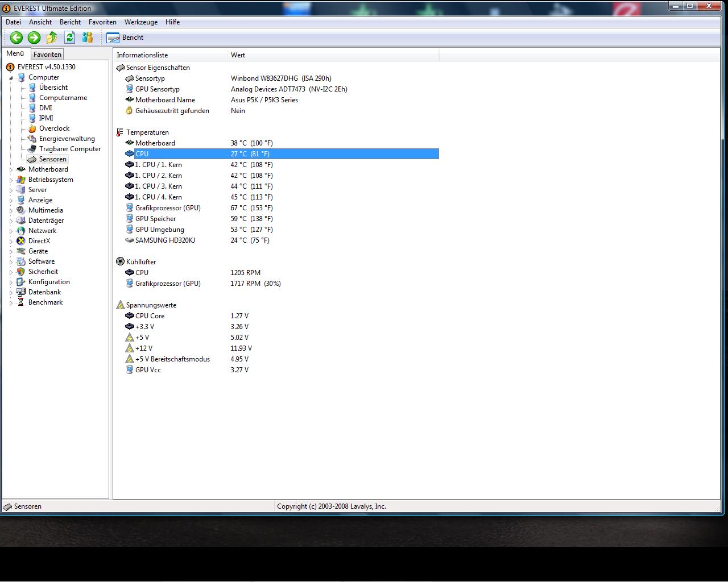Select the CPU fan 1205 RPM row
This screenshot has height=582, width=728.
(x=282, y=273)
